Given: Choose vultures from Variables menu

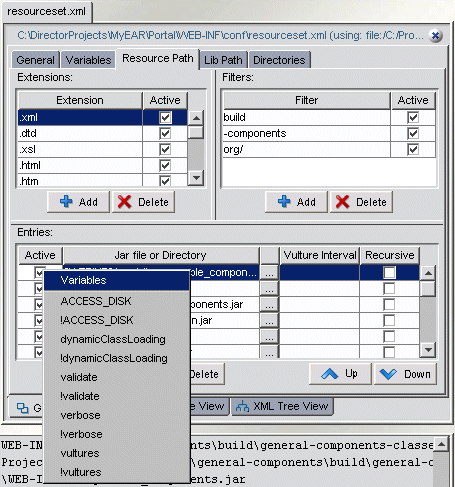Looking at the screenshot, I should [x=117, y=453].
